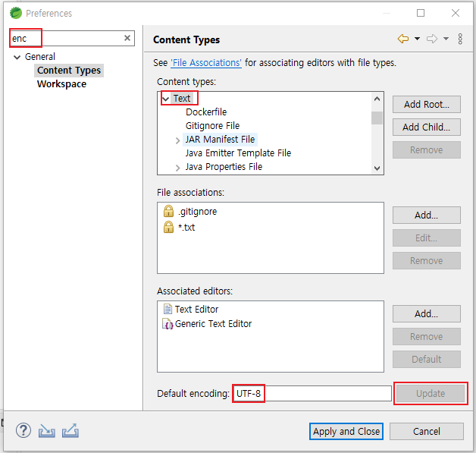The image size is (476, 453).
Task: Select JAR Manifest File content type
Action: (220, 139)
